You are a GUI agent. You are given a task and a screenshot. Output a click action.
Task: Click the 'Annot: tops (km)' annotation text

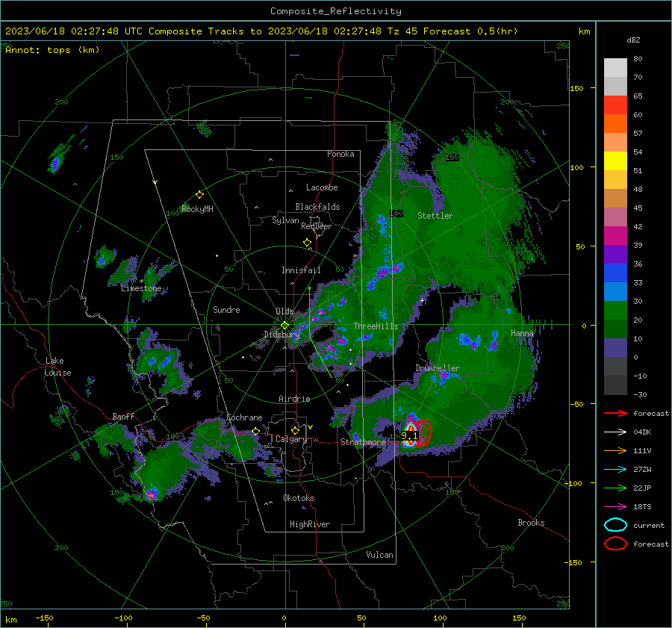(x=52, y=50)
